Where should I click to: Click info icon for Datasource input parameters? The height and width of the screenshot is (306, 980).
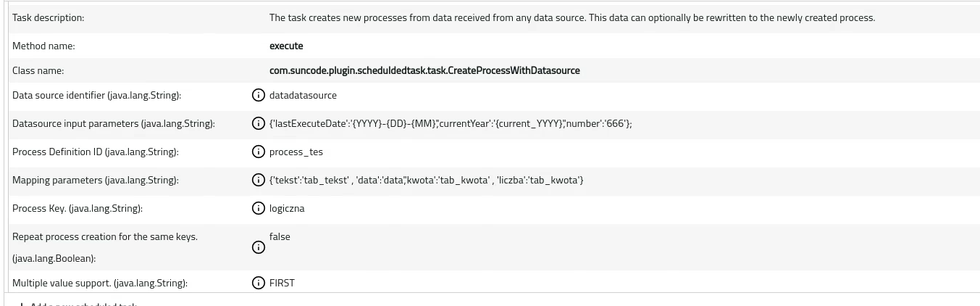[x=258, y=123]
